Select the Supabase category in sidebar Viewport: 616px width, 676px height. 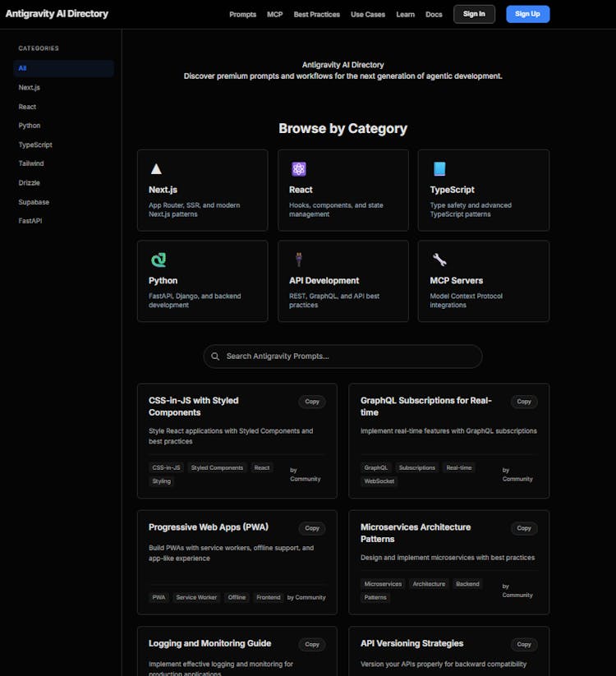click(34, 202)
